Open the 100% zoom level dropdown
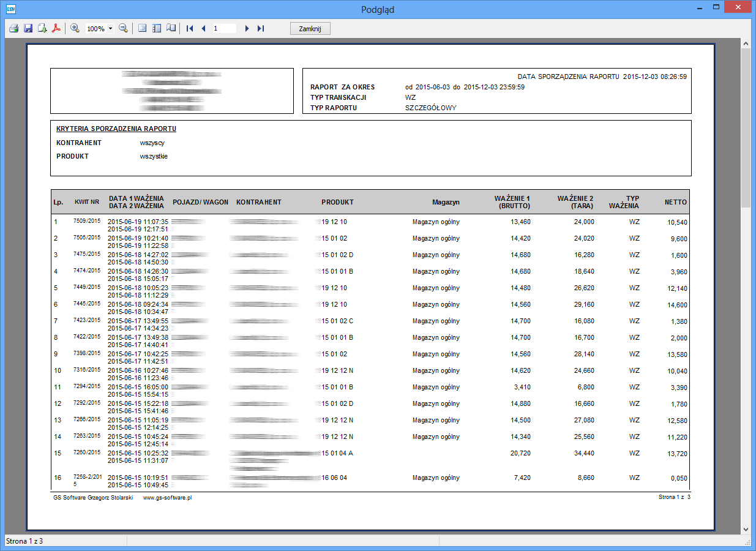This screenshot has width=756, height=551. click(110, 29)
